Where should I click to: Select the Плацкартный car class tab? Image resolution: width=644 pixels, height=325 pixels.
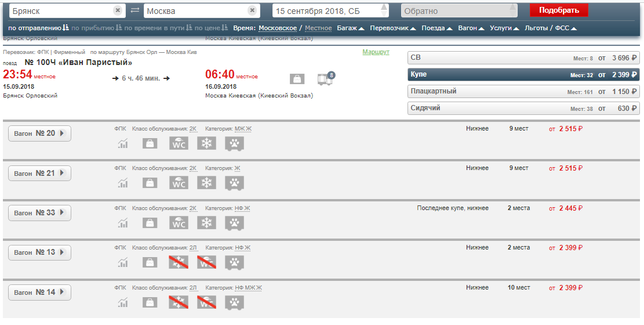pos(524,92)
